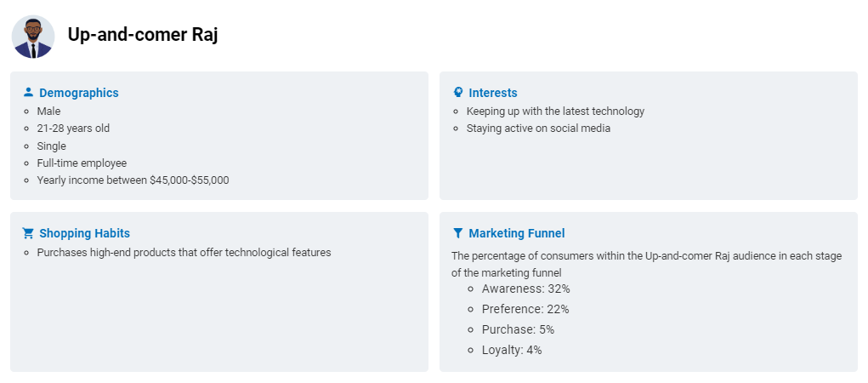The height and width of the screenshot is (383, 868).
Task: Click the Loyalty: 4% entry
Action: pos(512,351)
